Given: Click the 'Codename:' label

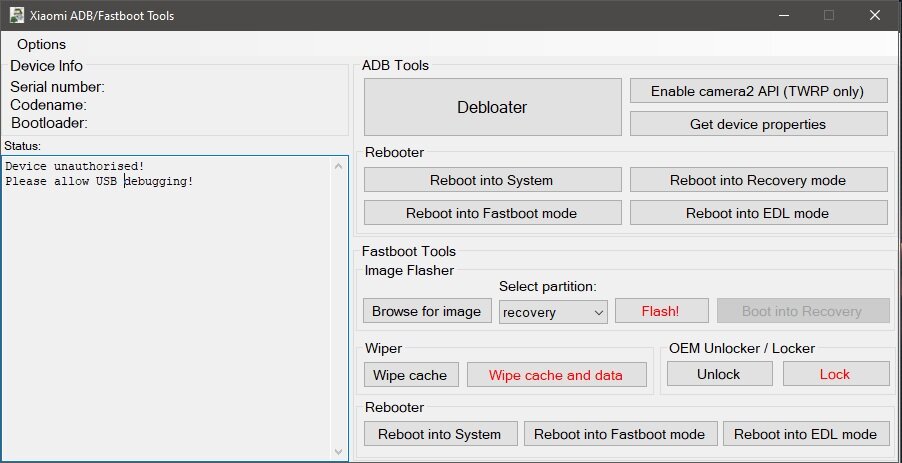Looking at the screenshot, I should point(48,105).
